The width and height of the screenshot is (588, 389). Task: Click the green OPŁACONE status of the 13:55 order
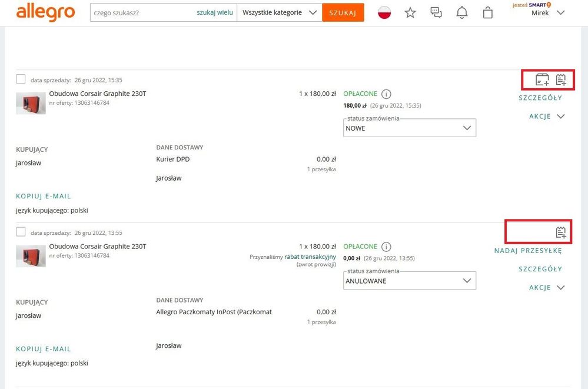point(360,246)
